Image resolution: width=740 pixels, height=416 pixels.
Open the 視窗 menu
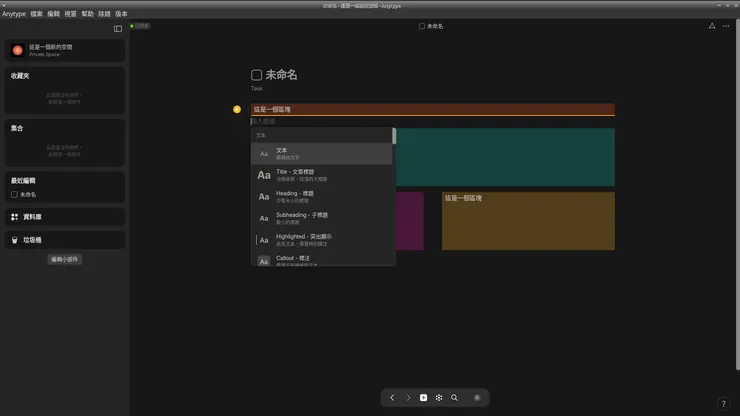(70, 14)
